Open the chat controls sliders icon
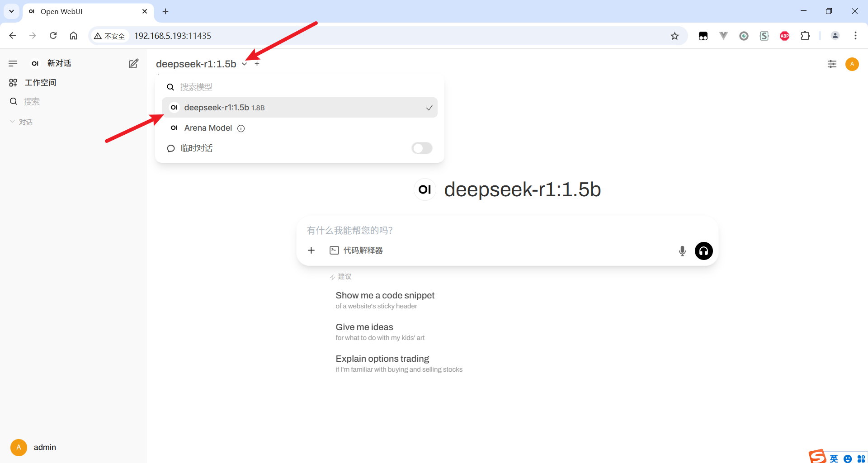 pyautogui.click(x=832, y=64)
